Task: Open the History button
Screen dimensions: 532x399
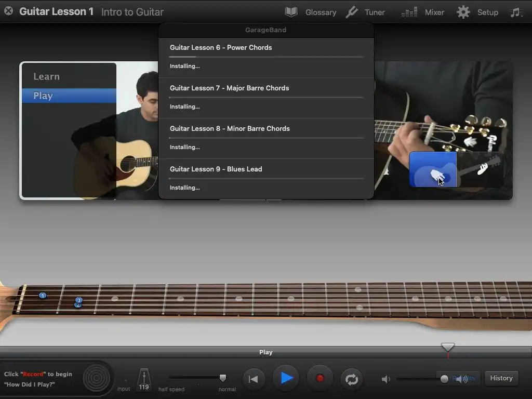Action: click(x=501, y=378)
